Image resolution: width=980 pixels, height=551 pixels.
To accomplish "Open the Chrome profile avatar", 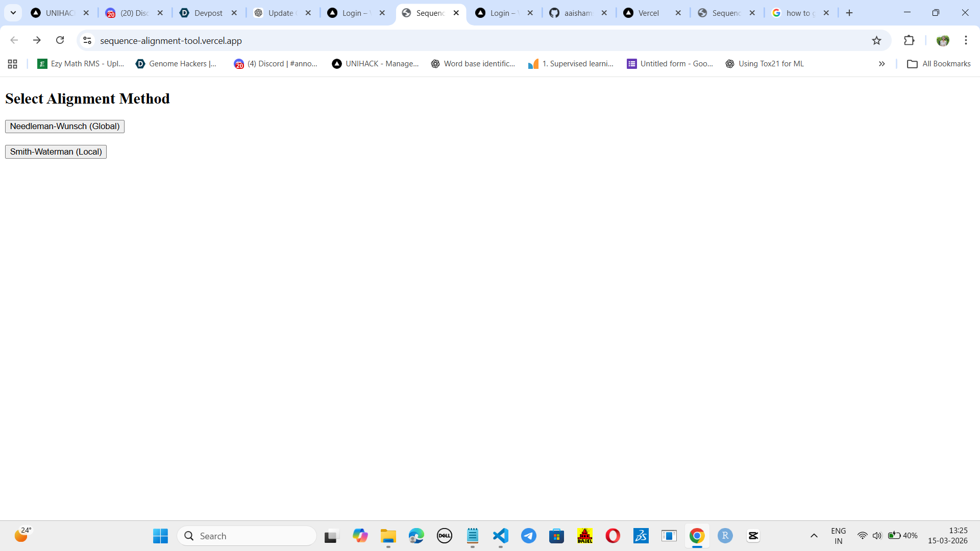I will tap(943, 41).
